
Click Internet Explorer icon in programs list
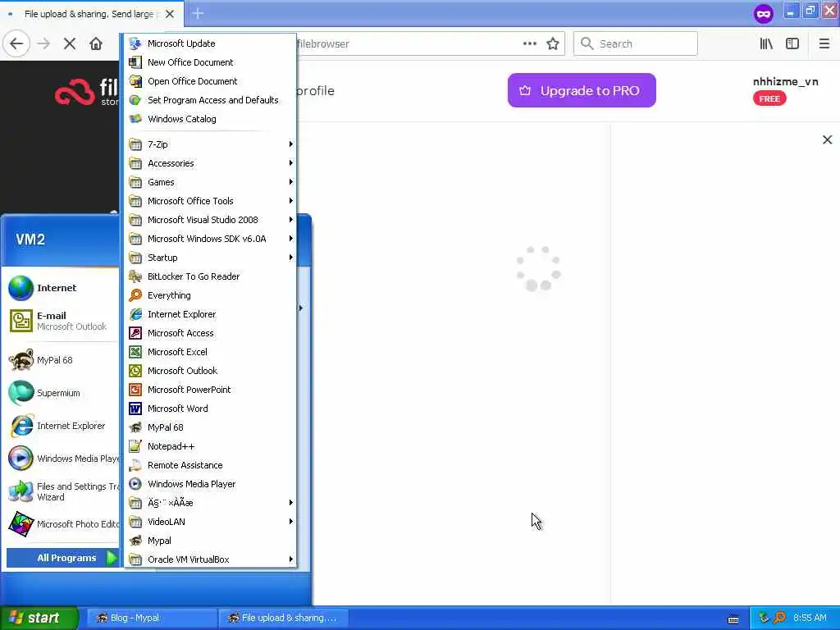(x=135, y=314)
